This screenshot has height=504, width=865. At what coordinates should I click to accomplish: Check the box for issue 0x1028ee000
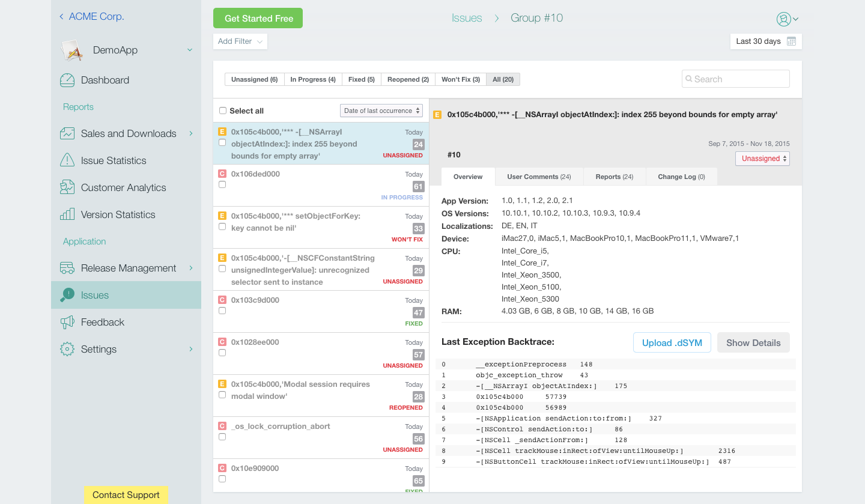coord(222,353)
